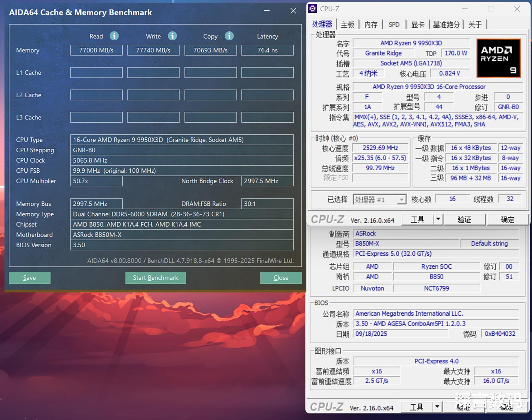Click the 验证 button in CPU-Z
Image resolution: width=532 pixels, height=420 pixels.
tap(464, 219)
